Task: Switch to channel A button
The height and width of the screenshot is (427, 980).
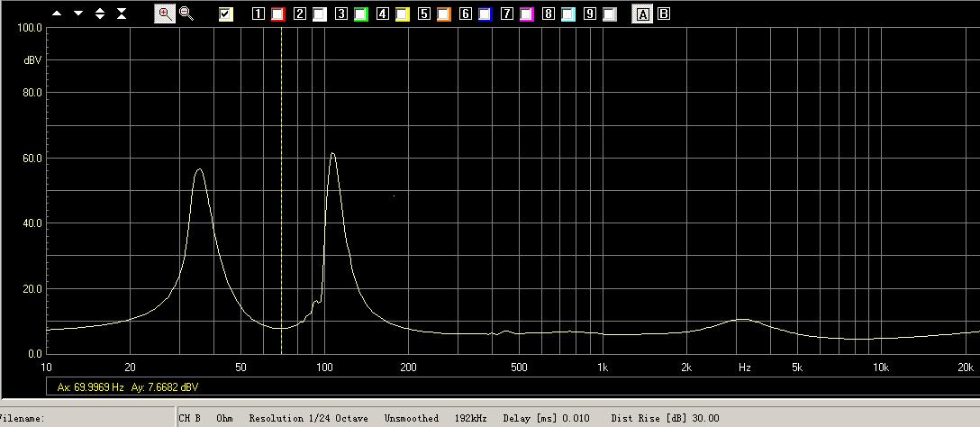Action: pos(642,14)
